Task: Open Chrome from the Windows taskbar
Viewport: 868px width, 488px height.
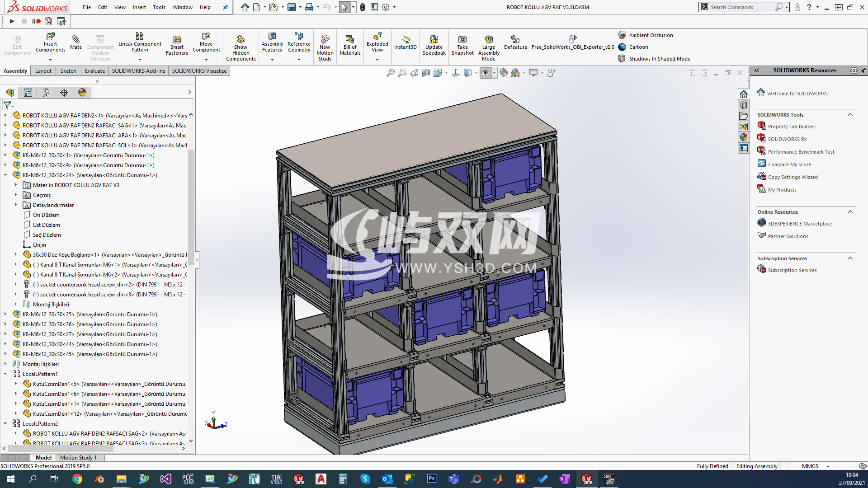Action: click(x=77, y=479)
